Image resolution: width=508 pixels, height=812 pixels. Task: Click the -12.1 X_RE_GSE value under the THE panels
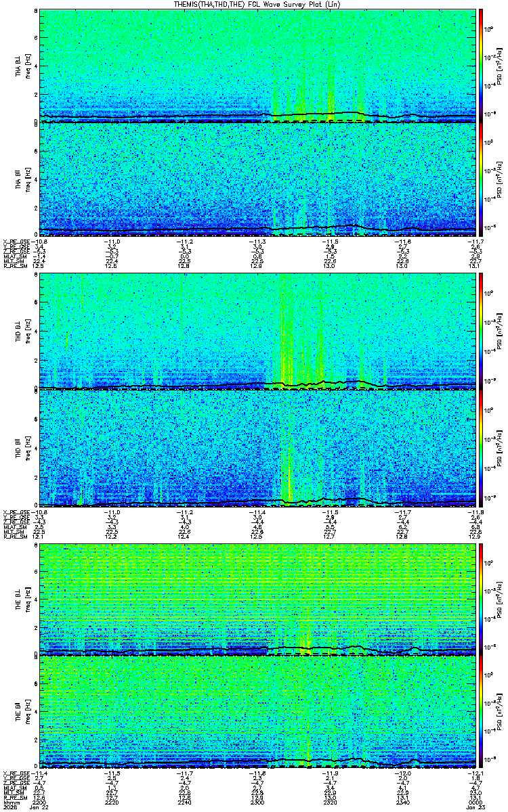click(475, 773)
